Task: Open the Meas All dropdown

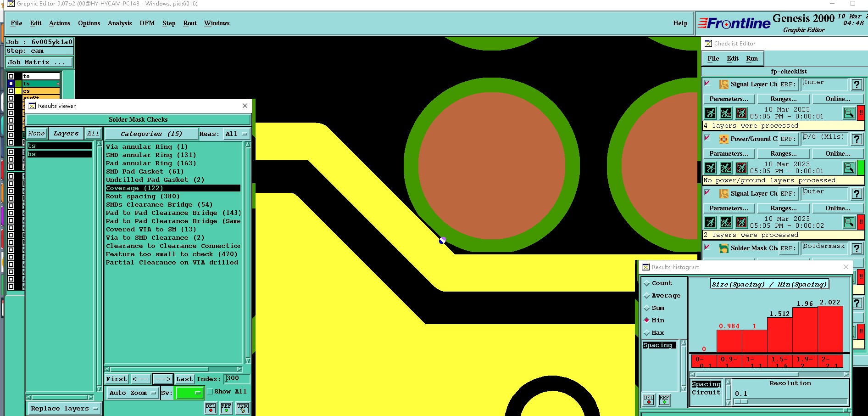Action: 236,134
